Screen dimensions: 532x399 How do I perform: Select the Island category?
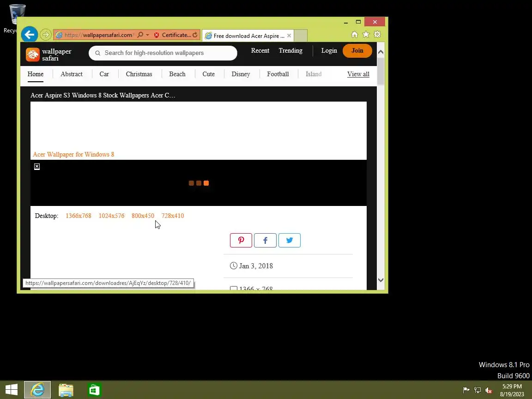click(314, 74)
